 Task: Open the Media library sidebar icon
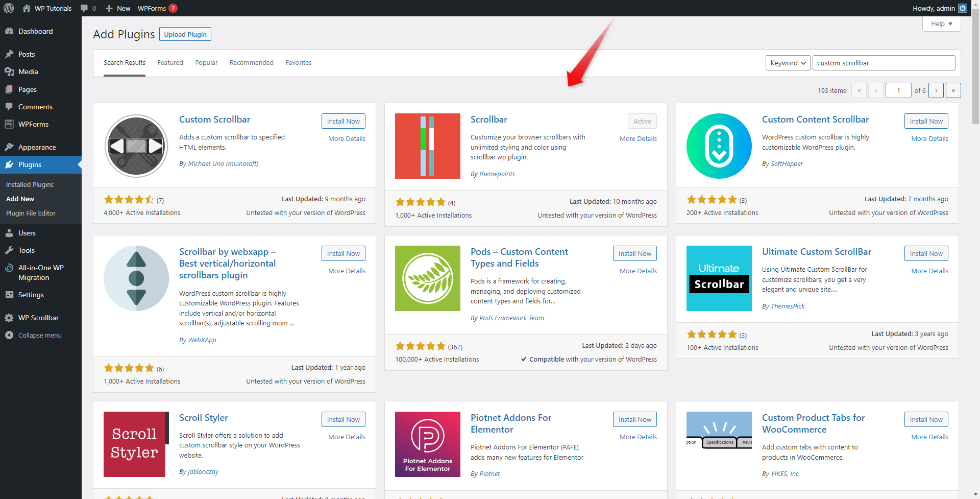click(x=10, y=72)
